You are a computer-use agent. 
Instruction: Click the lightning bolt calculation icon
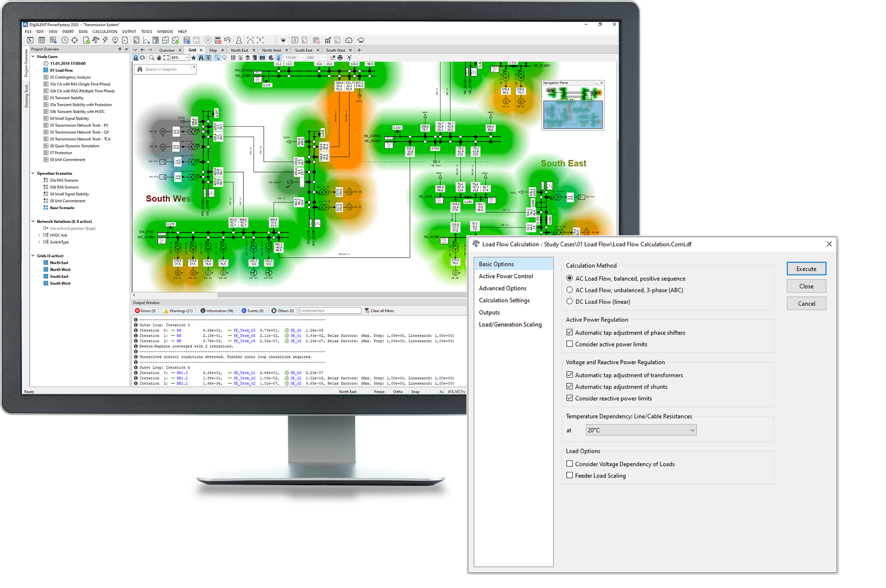(105, 40)
